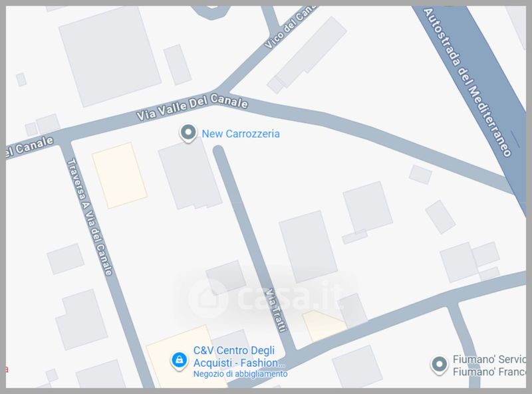Click the Vico del Canale street label
Viewport: 532px width, 394px height.
(290, 27)
